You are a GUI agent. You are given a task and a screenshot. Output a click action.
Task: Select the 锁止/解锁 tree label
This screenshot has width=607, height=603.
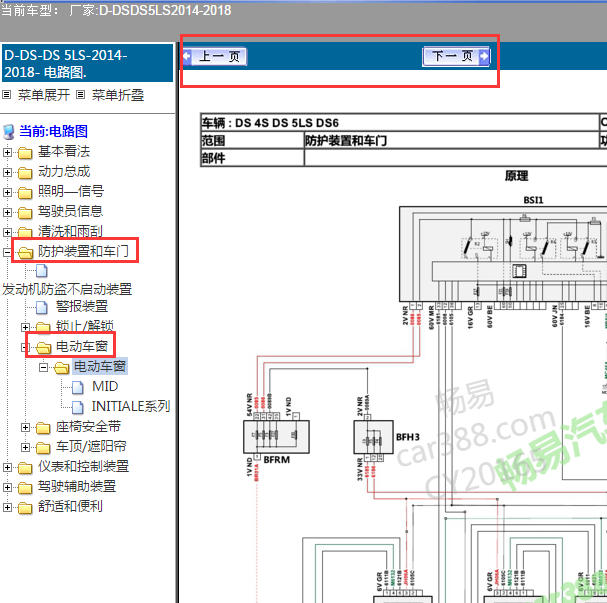pos(85,326)
